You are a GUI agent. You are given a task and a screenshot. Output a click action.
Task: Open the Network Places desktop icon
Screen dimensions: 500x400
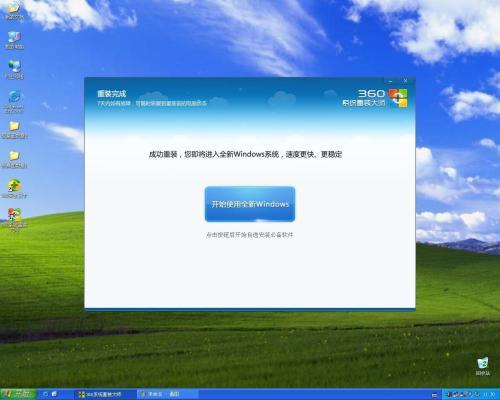(x=14, y=69)
